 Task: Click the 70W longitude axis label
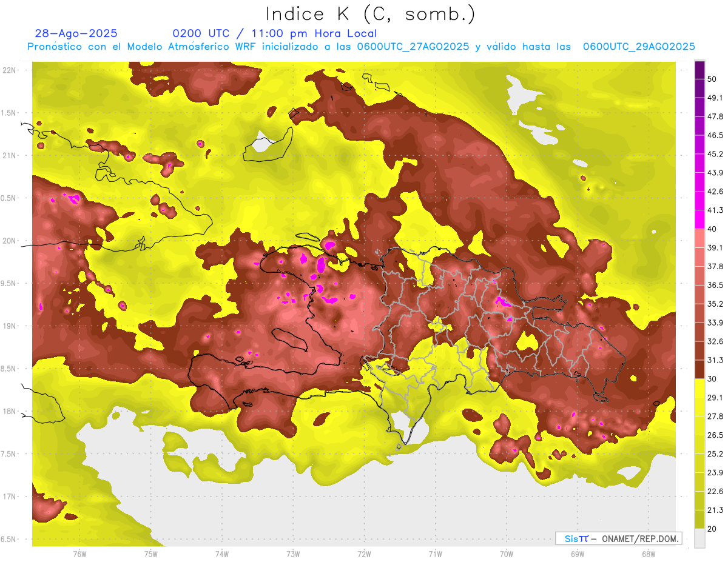point(506,554)
